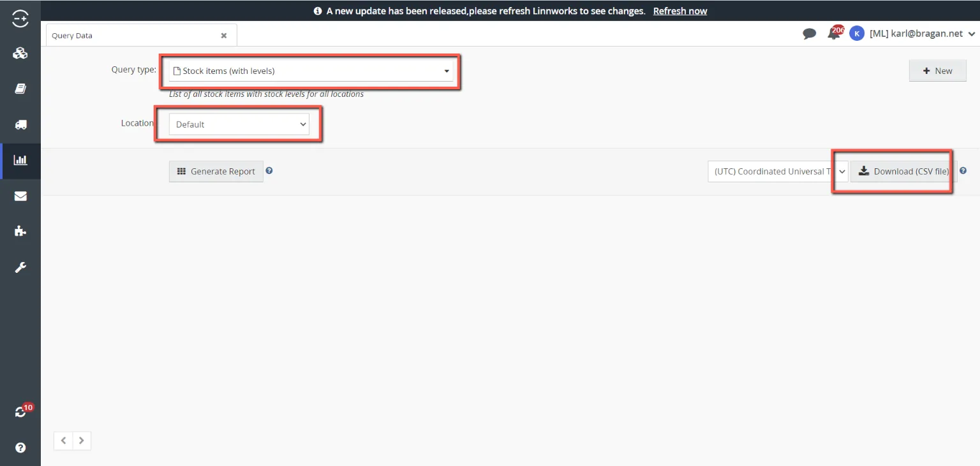Open the Help question mark icon in the sidebar
This screenshot has height=466, width=980.
pos(20,448)
